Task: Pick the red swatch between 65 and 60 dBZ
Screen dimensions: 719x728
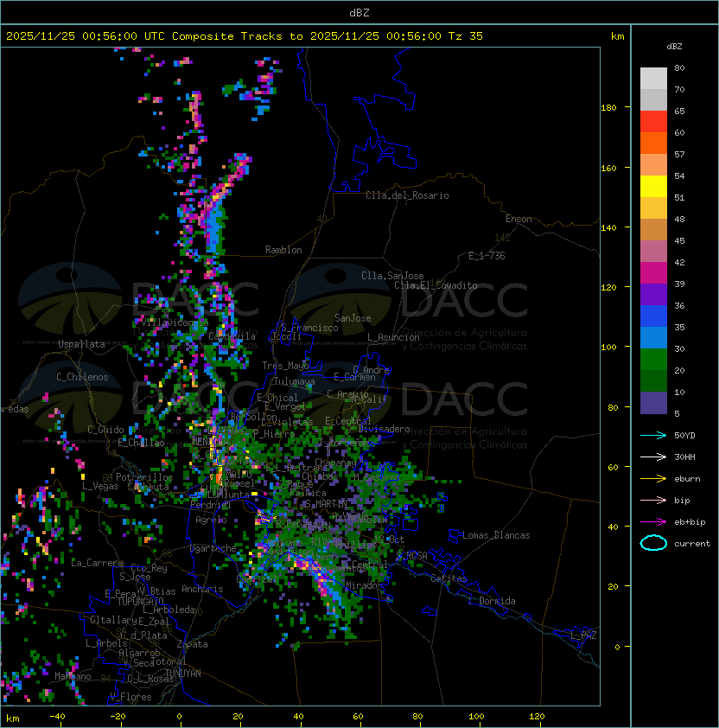Action: (653, 122)
